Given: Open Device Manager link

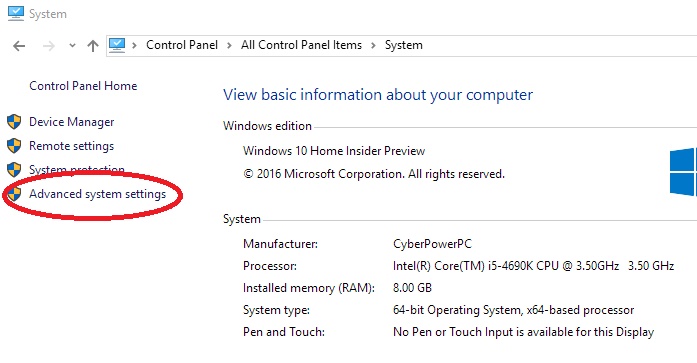Looking at the screenshot, I should [72, 122].
